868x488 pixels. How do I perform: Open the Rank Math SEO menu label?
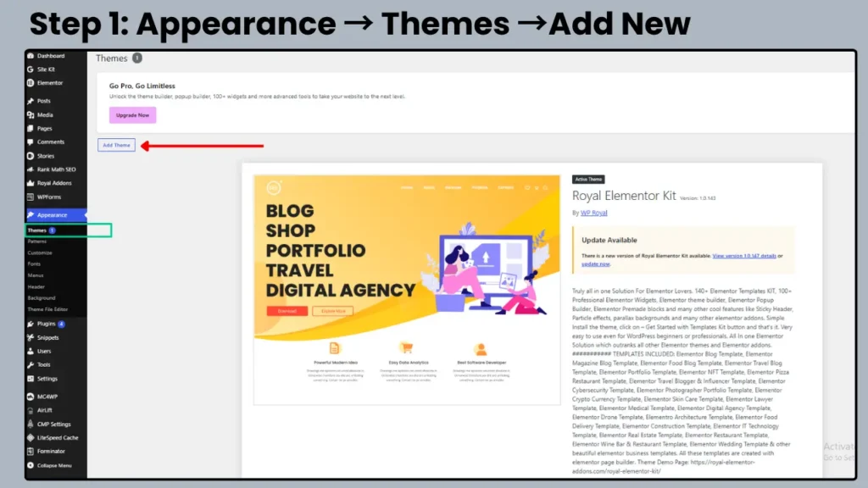[x=57, y=169]
